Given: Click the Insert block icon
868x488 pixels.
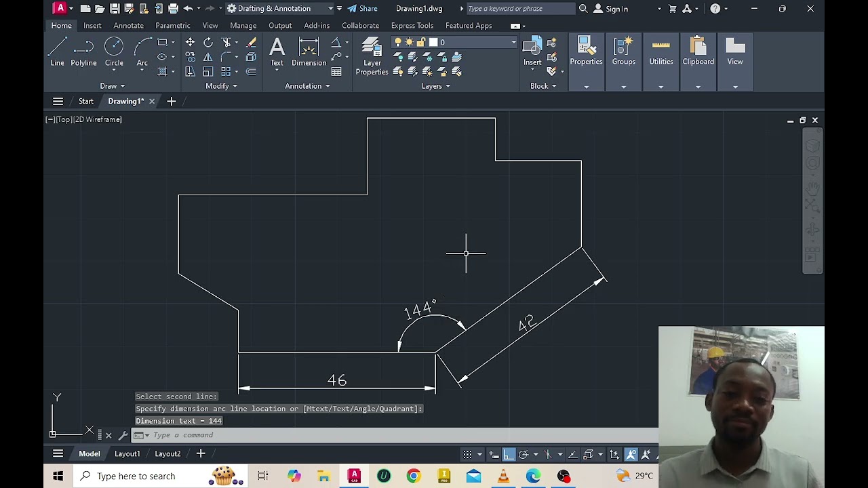Looking at the screenshot, I should coord(532,52).
